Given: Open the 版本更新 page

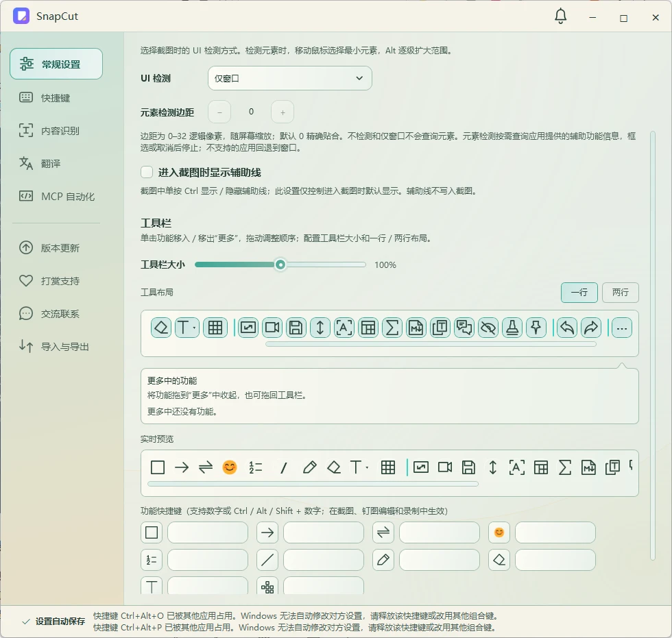Looking at the screenshot, I should click(x=56, y=247).
